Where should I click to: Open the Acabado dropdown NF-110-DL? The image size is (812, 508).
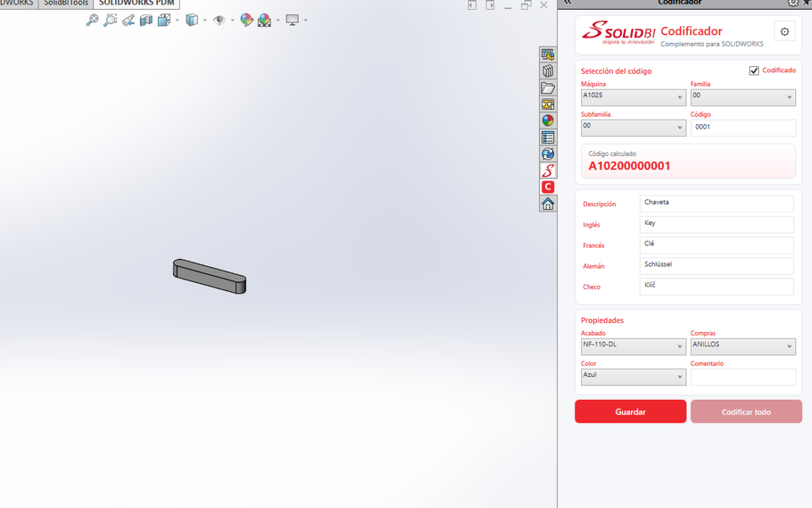[633, 347]
